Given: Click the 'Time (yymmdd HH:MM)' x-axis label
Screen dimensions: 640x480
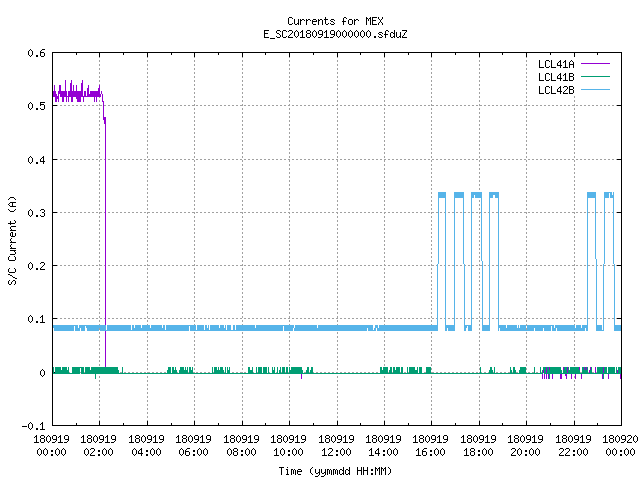Looking at the screenshot, I should click(335, 471).
